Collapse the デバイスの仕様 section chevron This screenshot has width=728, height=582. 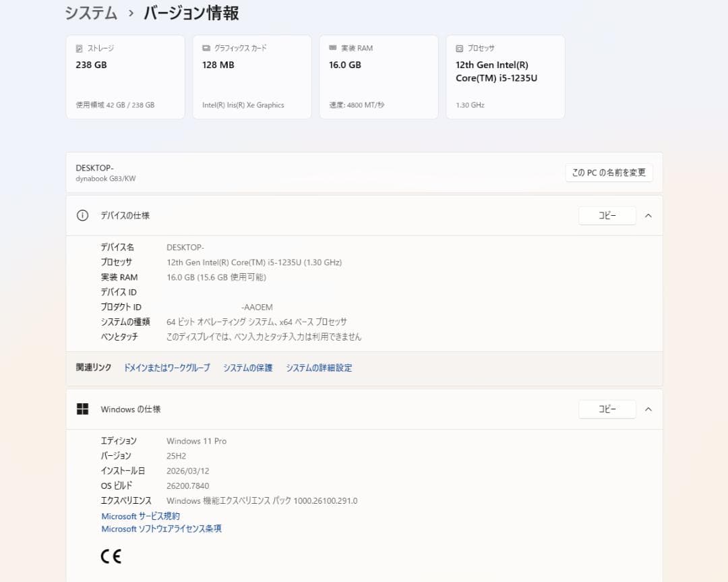[x=648, y=216]
